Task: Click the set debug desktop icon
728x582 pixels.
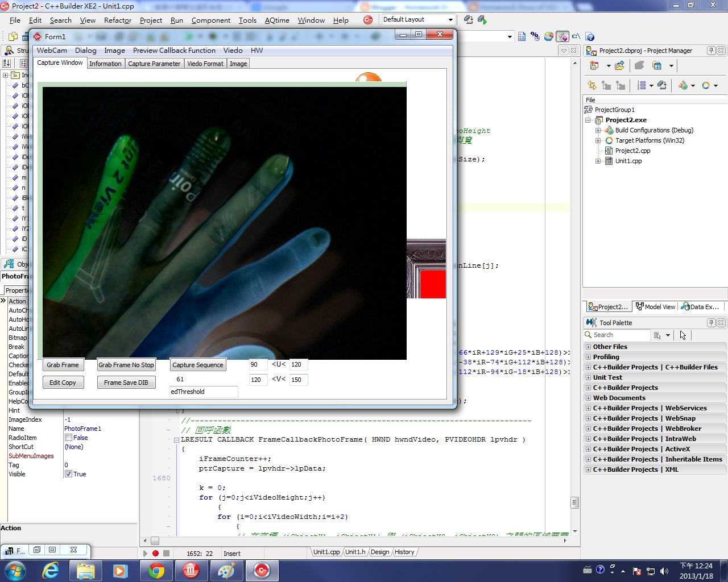Action: (x=482, y=19)
